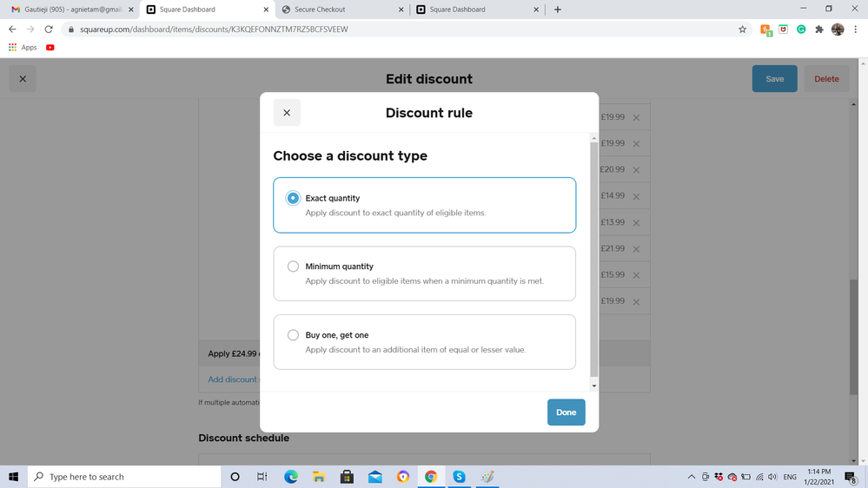The height and width of the screenshot is (488, 868).
Task: Close the Edit discount page with X
Action: pyautogui.click(x=23, y=79)
